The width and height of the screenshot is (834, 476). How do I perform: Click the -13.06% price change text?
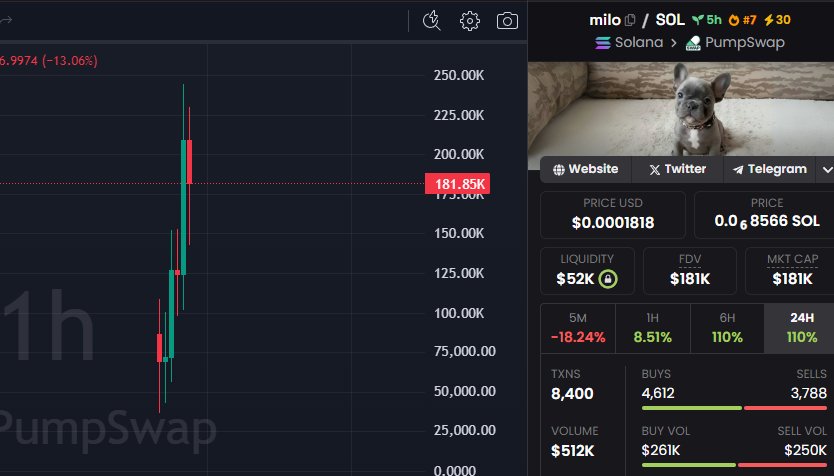point(70,61)
